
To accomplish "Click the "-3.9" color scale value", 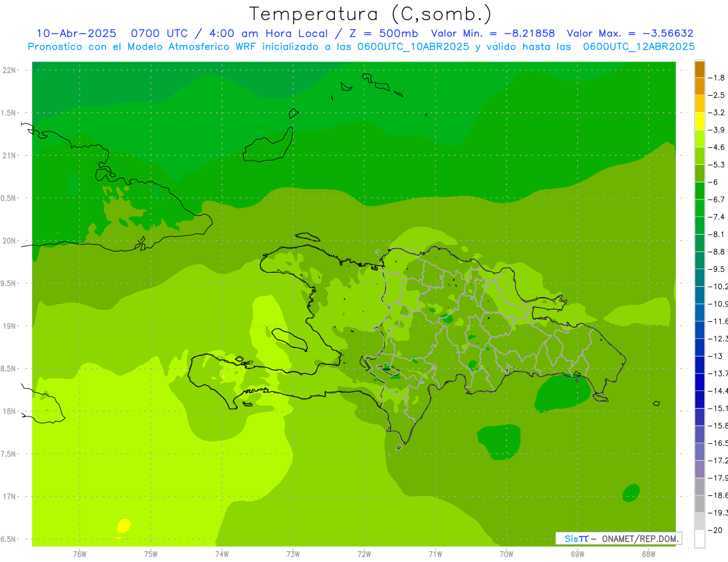I will pos(716,130).
